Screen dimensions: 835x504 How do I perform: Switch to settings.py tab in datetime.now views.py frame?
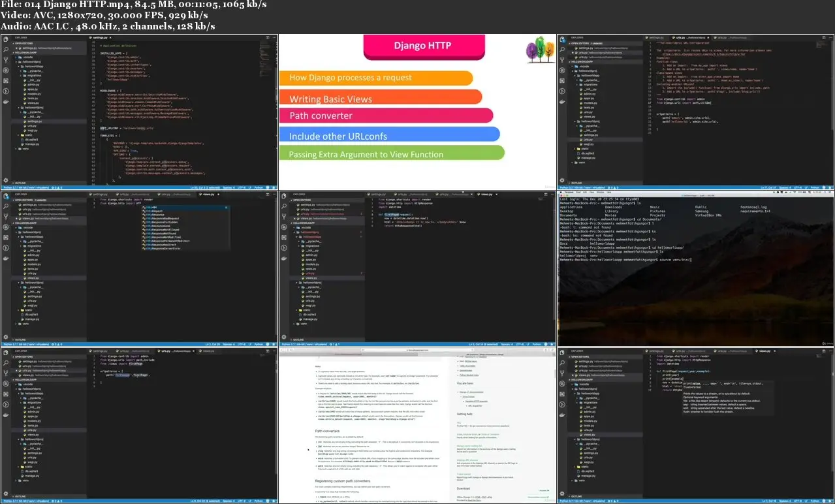377,195
